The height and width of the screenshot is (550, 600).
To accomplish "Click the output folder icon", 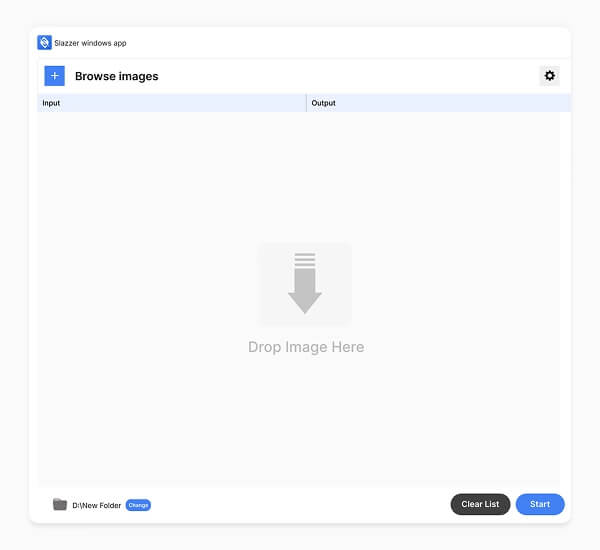I will [60, 504].
